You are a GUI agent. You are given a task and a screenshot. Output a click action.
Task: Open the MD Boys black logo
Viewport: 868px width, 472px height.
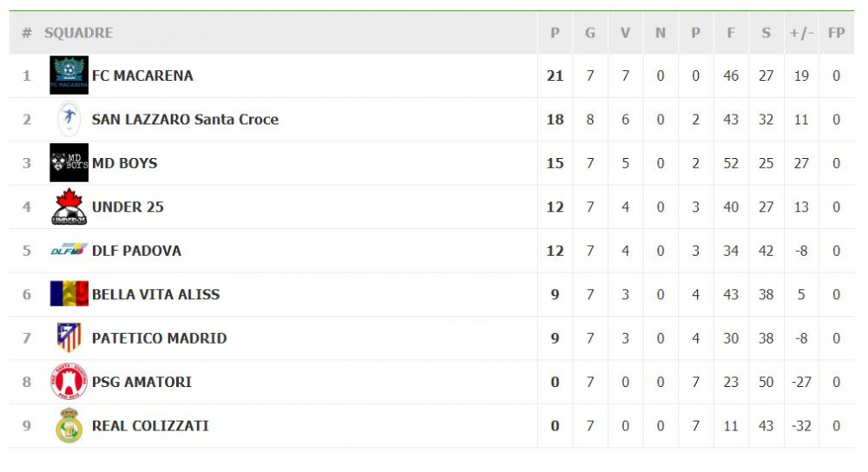(69, 162)
